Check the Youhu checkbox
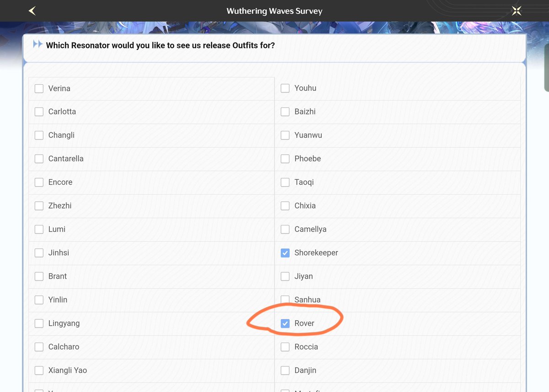The image size is (549, 392). coord(285,88)
